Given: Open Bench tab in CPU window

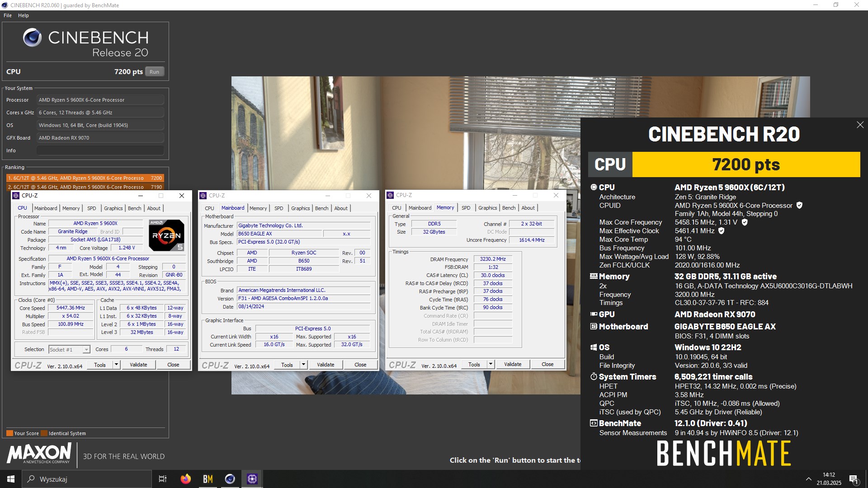Looking at the screenshot, I should [134, 208].
